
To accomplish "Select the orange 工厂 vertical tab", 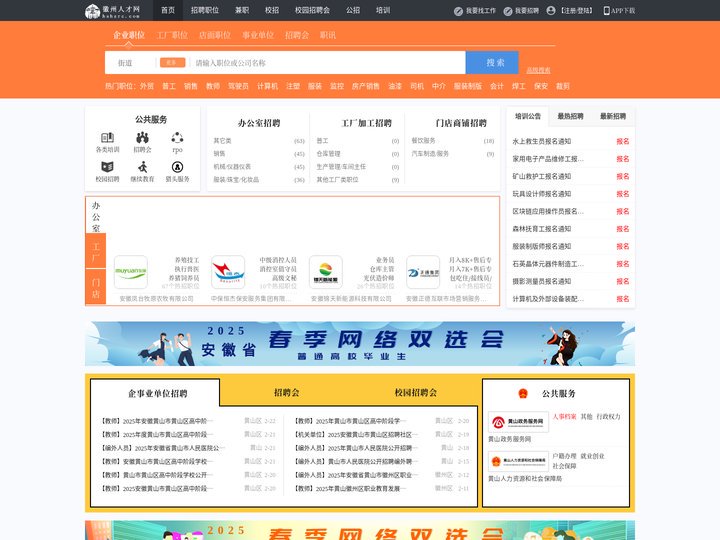I will pos(96,251).
